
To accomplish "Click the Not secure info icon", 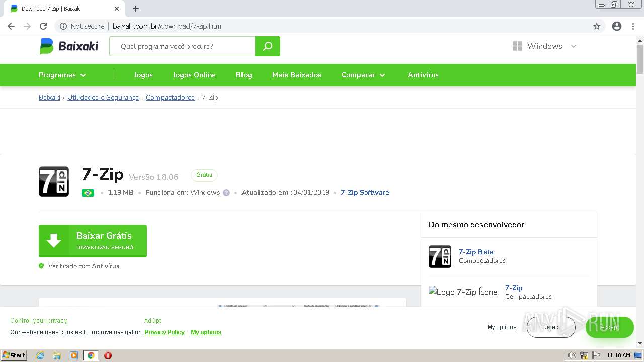I will coord(63,26).
